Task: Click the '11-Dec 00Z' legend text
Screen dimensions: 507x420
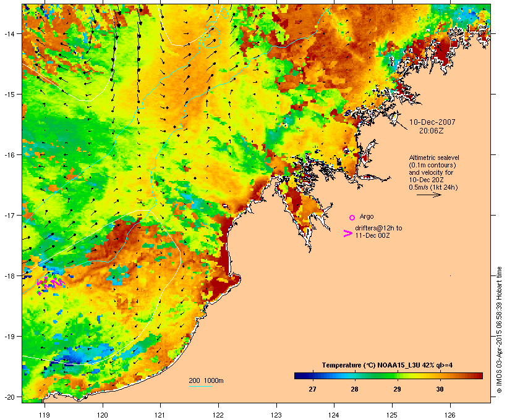Action: (372, 235)
